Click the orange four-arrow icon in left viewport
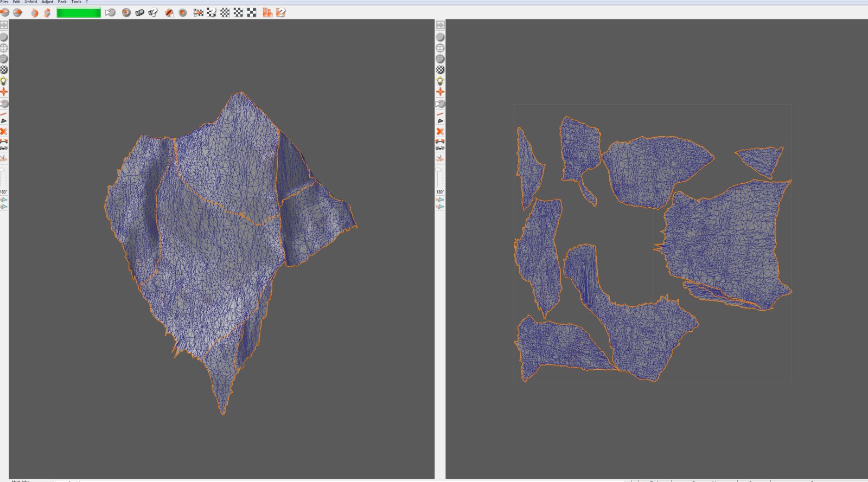Image resolution: width=868 pixels, height=482 pixels. pyautogui.click(x=4, y=92)
